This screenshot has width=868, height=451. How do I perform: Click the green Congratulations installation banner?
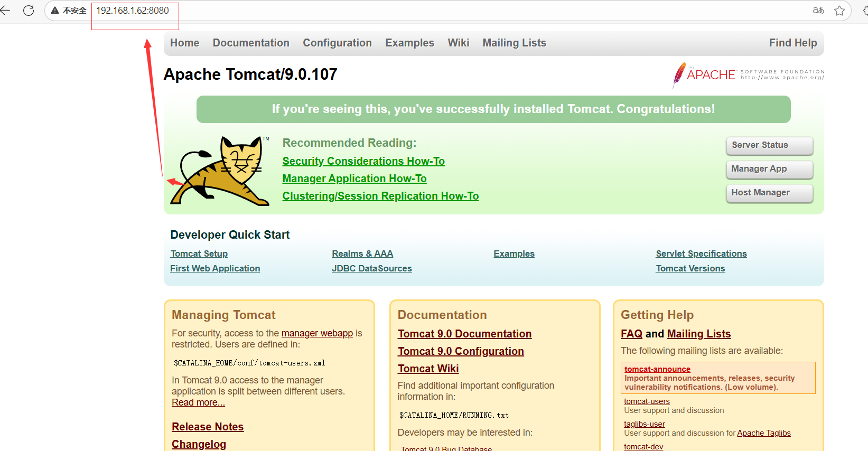(493, 109)
